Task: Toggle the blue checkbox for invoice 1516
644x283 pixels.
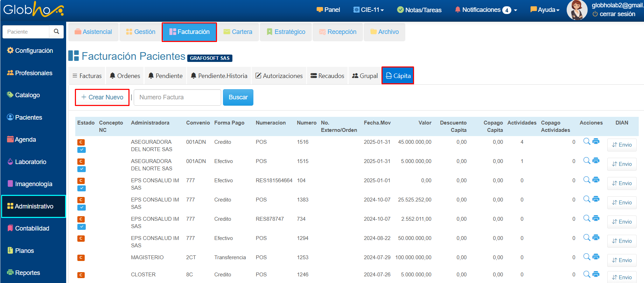Action: pos(81,150)
